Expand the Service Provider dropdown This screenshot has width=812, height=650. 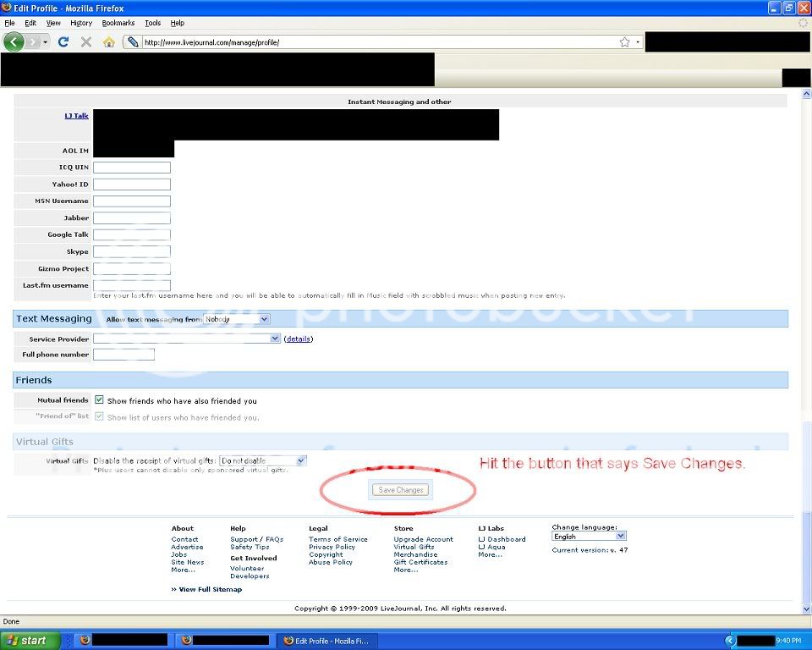187,339
